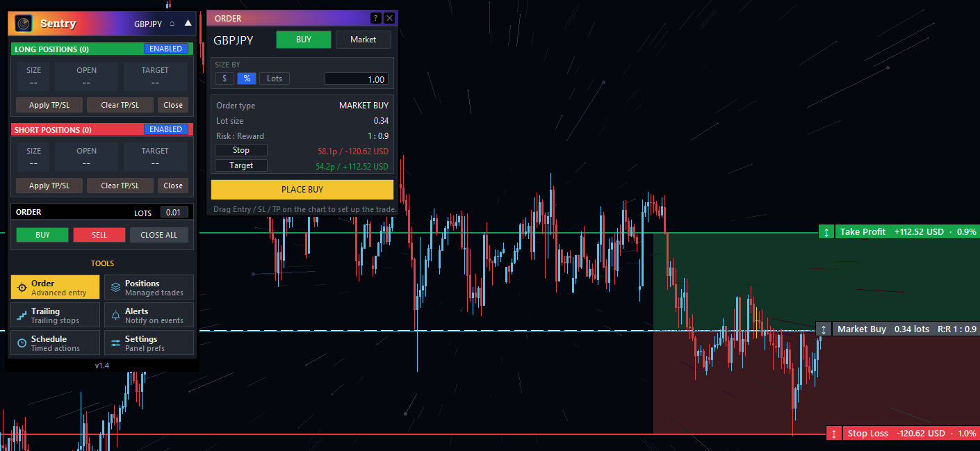Image resolution: width=980 pixels, height=451 pixels.
Task: Toggle the BUY direction button in ORDER window
Action: coord(304,40)
